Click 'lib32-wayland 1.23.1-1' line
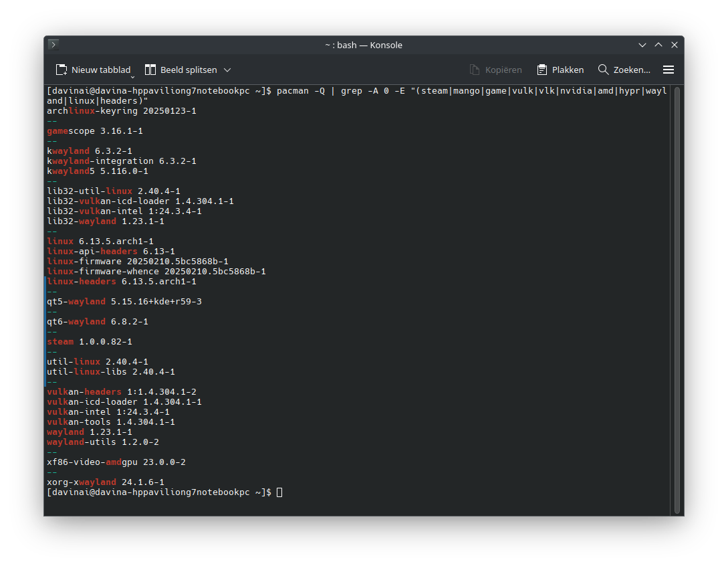728x568 pixels. 106,221
